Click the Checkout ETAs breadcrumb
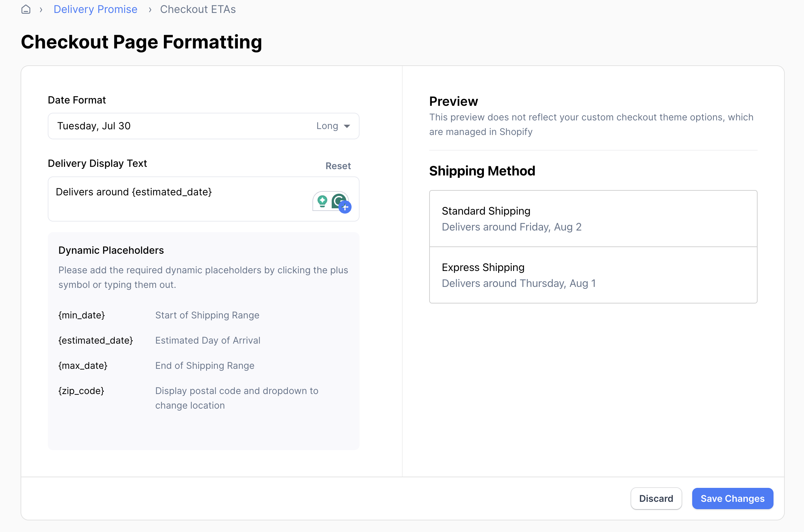The height and width of the screenshot is (532, 804). (198, 9)
